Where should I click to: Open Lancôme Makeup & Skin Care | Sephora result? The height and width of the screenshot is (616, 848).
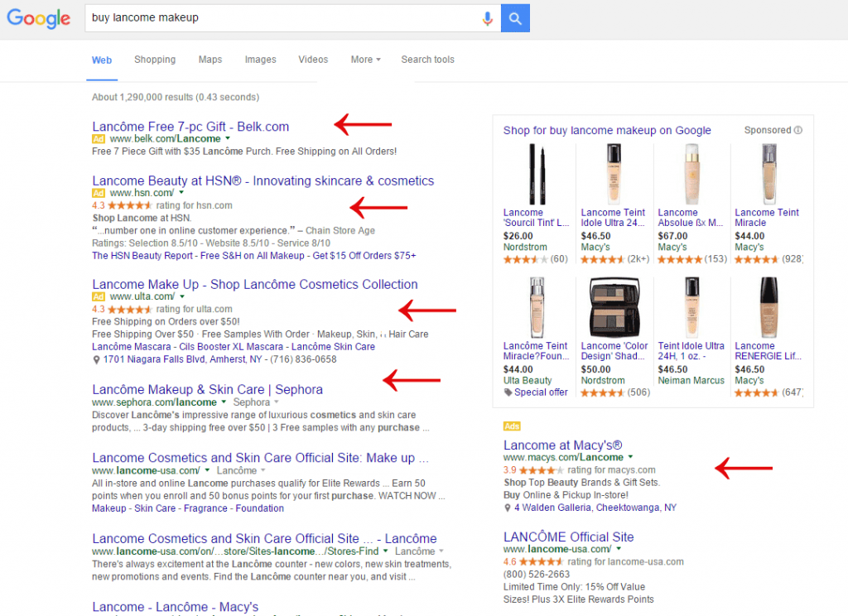tap(207, 389)
